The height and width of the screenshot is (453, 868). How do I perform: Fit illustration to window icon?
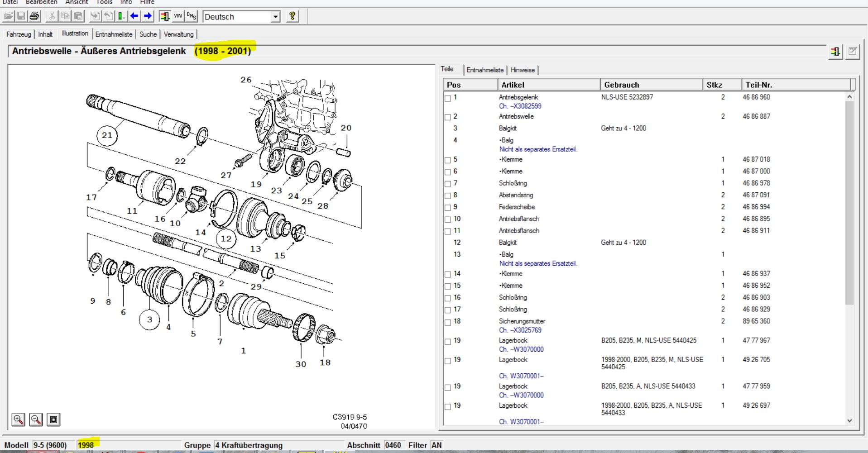pyautogui.click(x=53, y=420)
